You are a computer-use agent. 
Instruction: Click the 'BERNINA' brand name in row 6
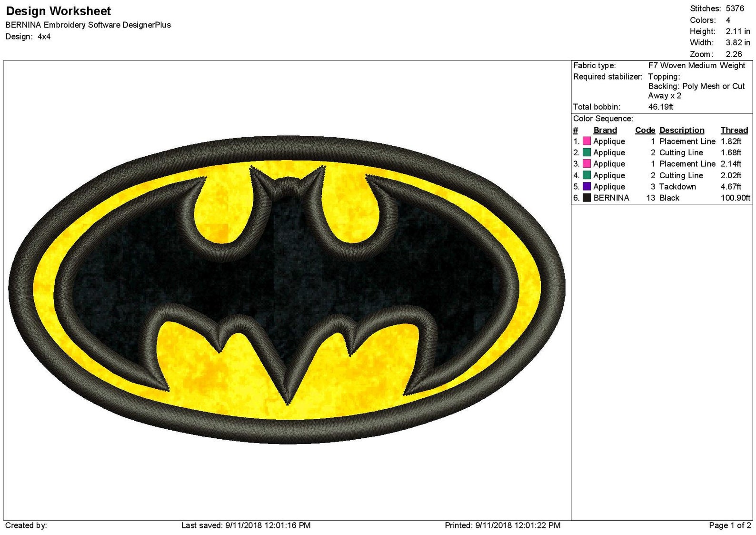(611, 198)
